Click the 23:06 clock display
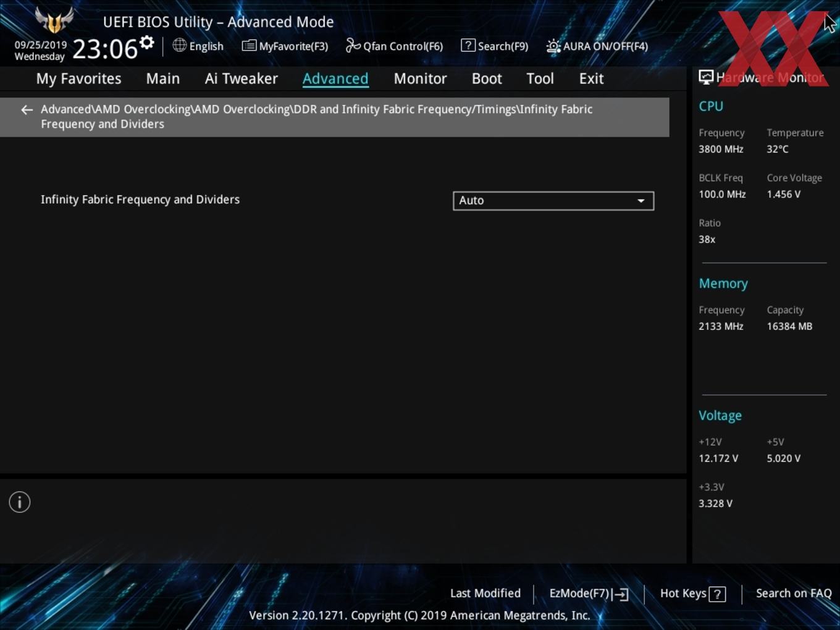 pos(105,49)
